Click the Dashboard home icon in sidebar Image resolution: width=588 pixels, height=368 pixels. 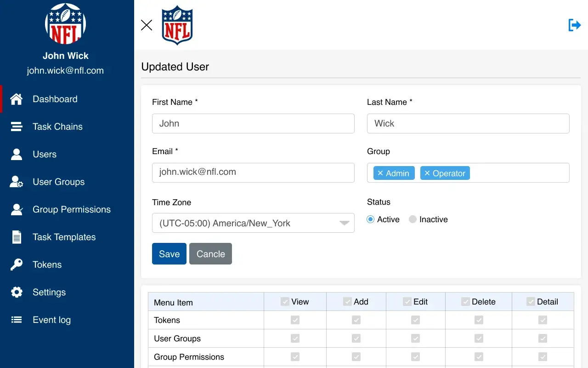click(x=17, y=99)
